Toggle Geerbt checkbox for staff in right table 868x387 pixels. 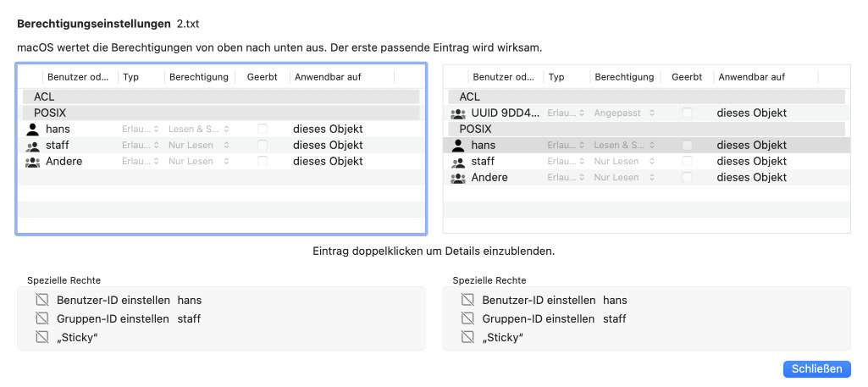[x=687, y=161]
